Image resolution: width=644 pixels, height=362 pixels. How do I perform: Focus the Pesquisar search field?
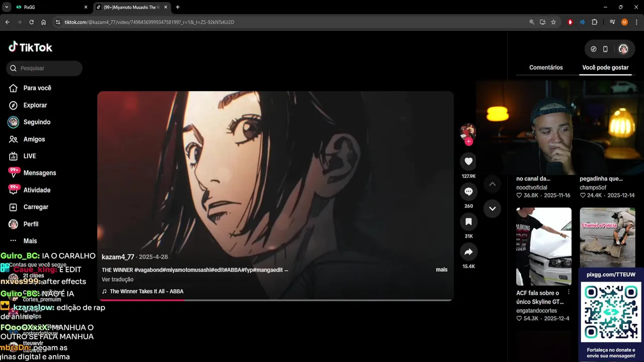tap(44, 68)
